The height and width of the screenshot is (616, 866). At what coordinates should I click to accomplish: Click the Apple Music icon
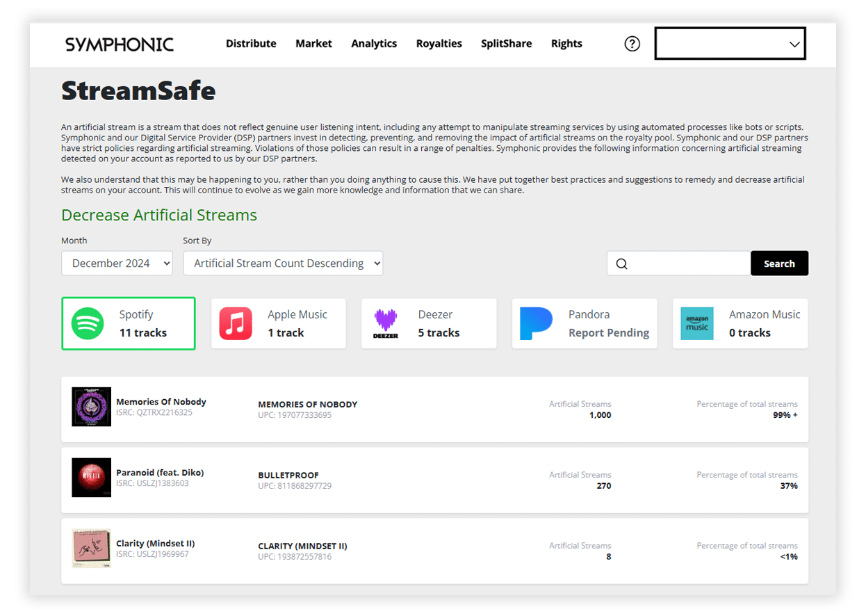[x=236, y=323]
